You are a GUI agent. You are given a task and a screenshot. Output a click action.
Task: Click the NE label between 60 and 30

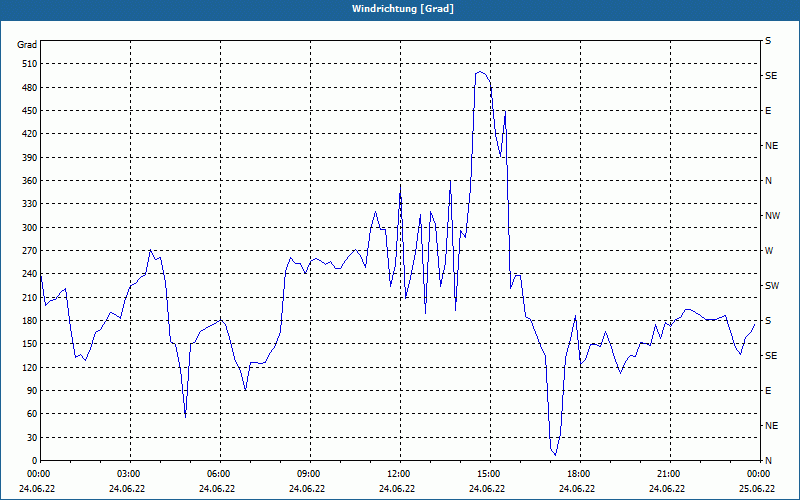point(771,426)
